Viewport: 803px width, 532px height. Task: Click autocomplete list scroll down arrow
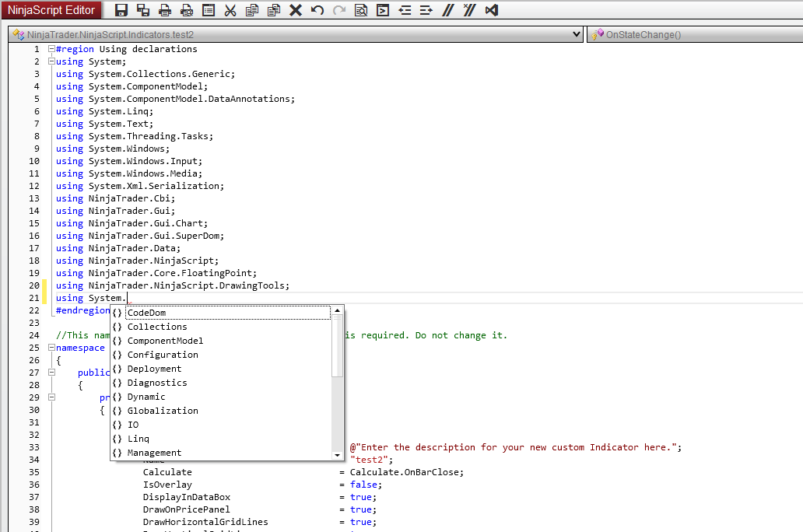(337, 455)
